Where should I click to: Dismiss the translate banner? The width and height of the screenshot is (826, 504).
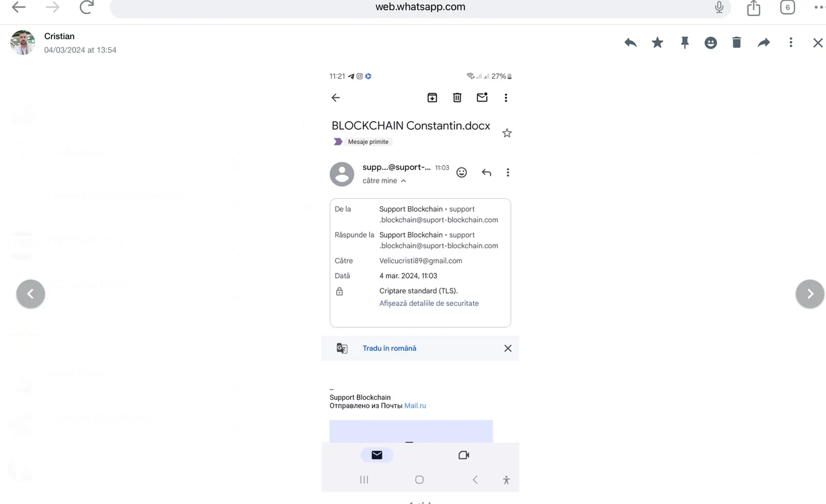[508, 348]
